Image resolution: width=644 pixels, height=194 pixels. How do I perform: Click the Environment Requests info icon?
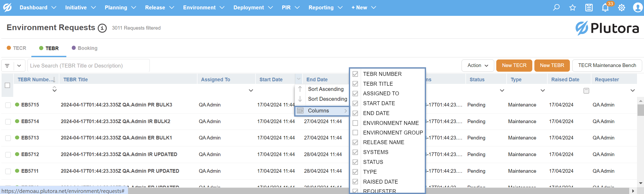tap(102, 28)
